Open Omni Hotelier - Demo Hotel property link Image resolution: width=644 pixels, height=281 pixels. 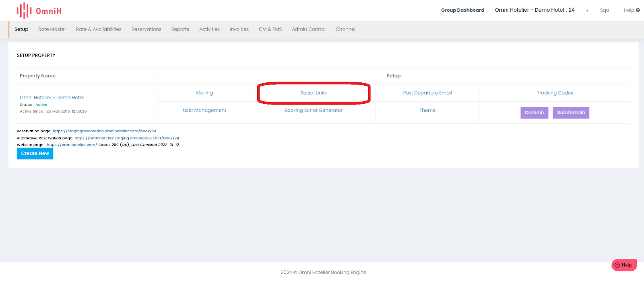point(52,98)
